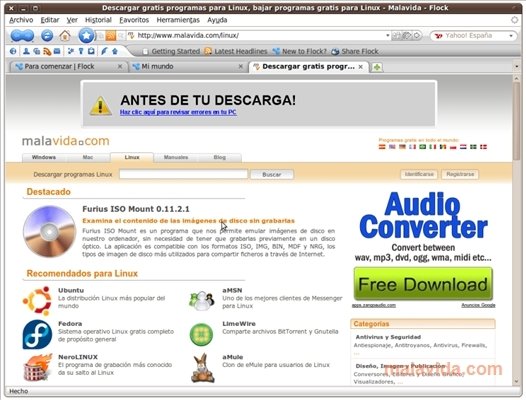The width and height of the screenshot is (526, 400).
Task: Star this page with the blue Favorites button
Action: coord(86,36)
